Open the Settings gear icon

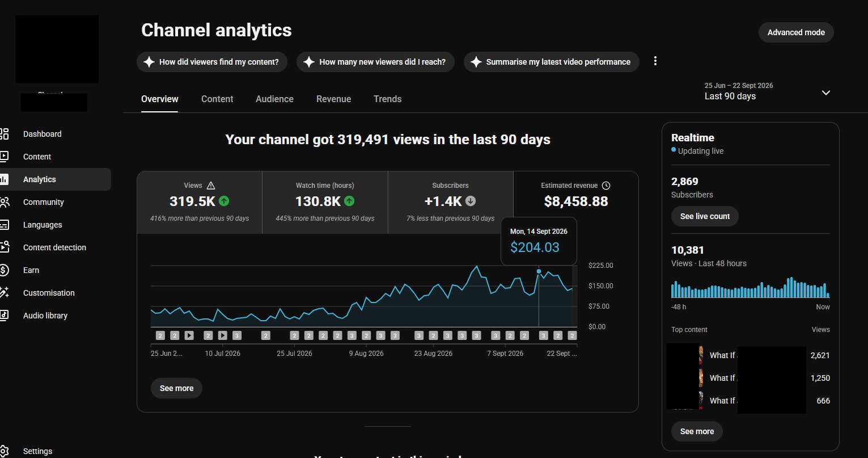click(x=4, y=451)
